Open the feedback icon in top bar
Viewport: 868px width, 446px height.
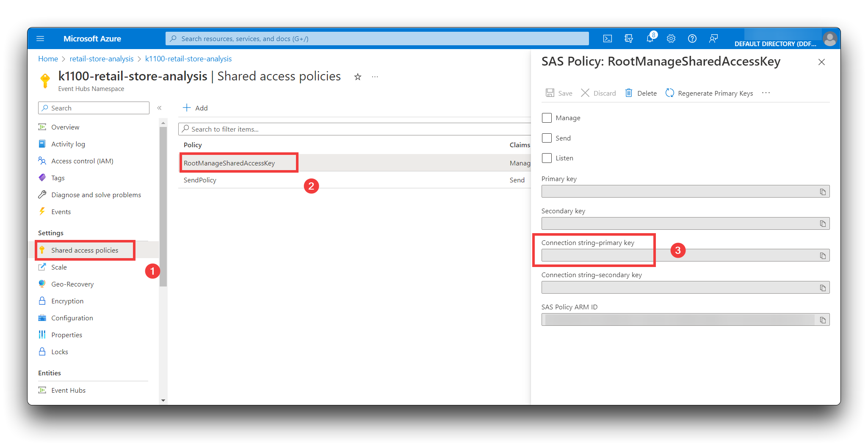(713, 39)
